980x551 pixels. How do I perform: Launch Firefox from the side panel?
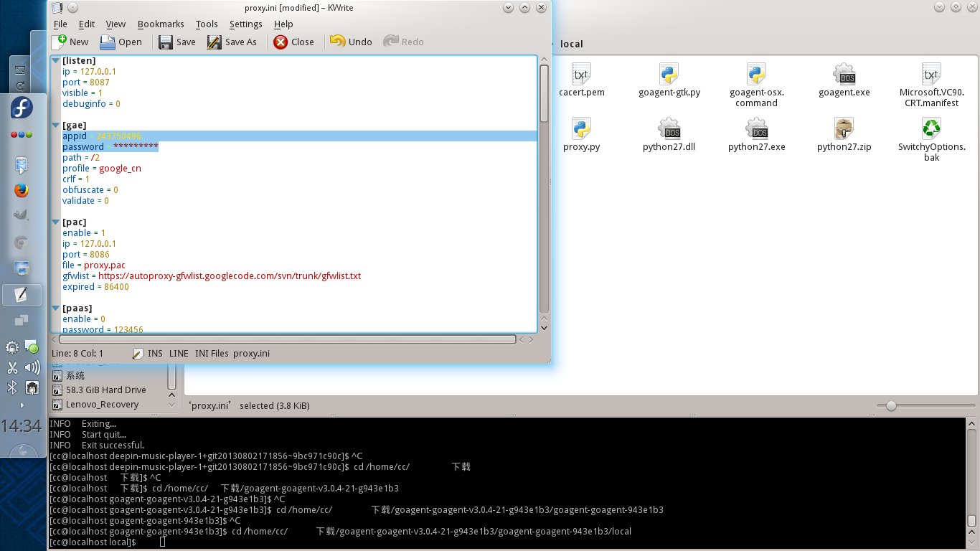(x=21, y=190)
